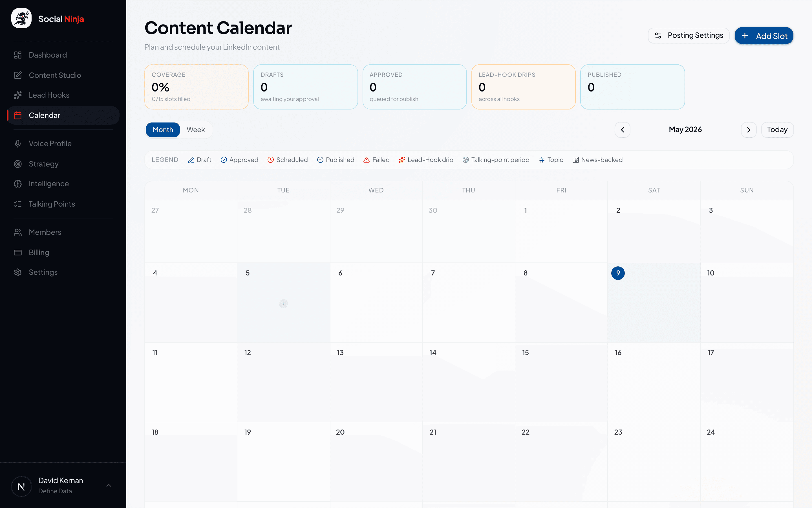Click the MON column header
This screenshot has height=508, width=812.
click(x=191, y=190)
